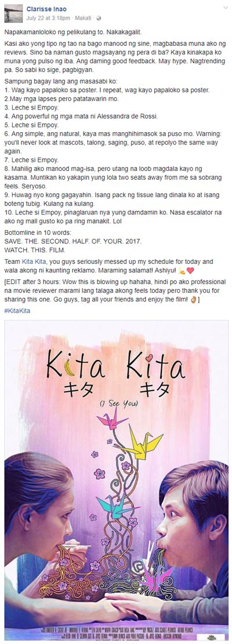The width and height of the screenshot is (232, 644).
Task: Expand the post options chevron menu
Action: click(225, 8)
